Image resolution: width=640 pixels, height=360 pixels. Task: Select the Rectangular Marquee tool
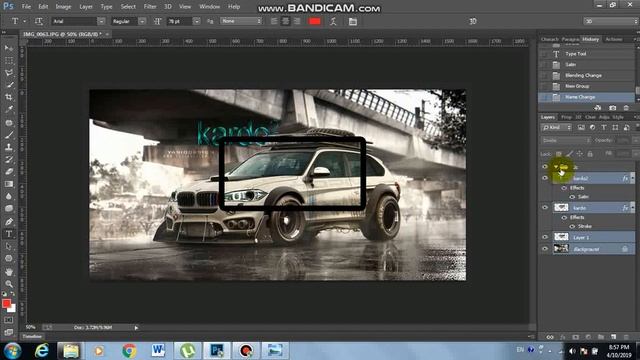coord(9,60)
